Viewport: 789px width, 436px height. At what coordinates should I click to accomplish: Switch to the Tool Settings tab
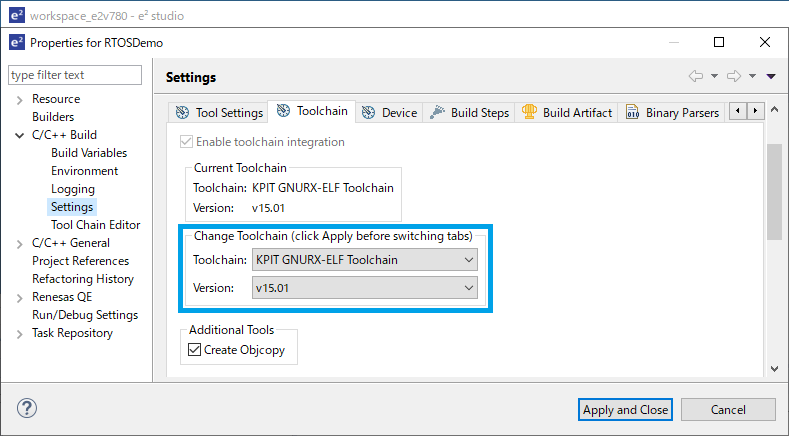(219, 112)
